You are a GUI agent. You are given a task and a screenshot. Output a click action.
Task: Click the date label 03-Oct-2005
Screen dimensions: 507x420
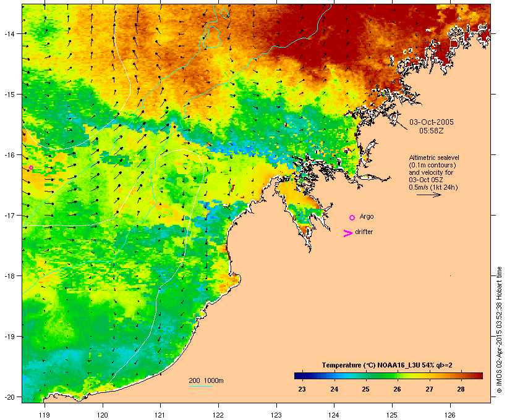click(x=432, y=122)
